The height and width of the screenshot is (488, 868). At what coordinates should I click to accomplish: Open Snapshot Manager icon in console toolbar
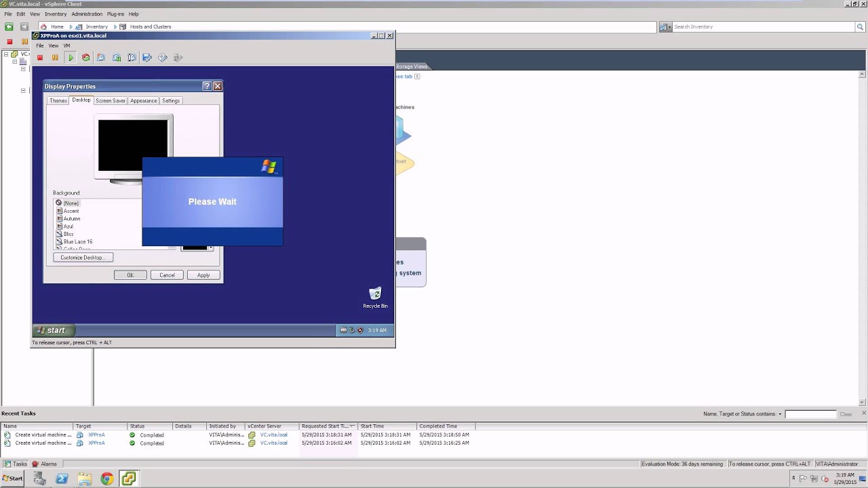[x=132, y=58]
